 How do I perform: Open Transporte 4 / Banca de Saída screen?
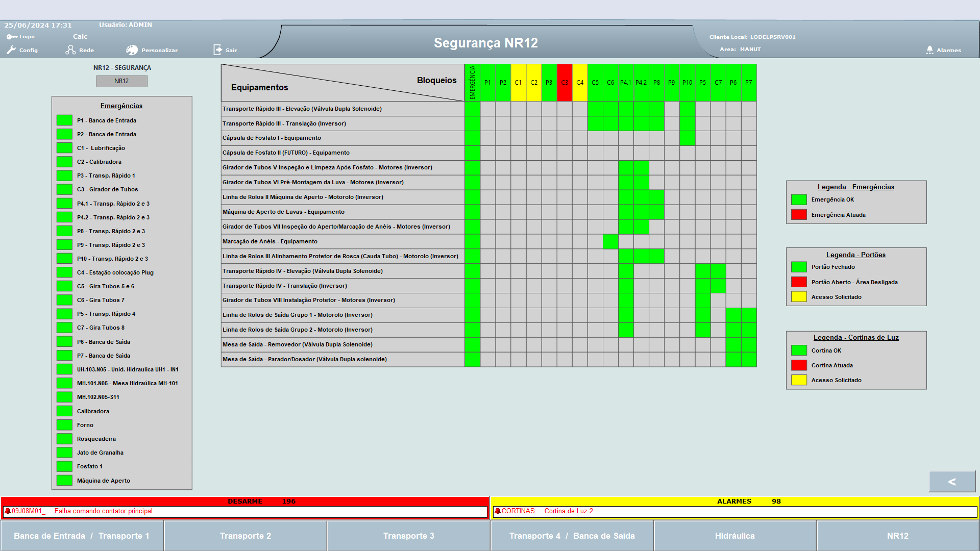[x=572, y=536]
